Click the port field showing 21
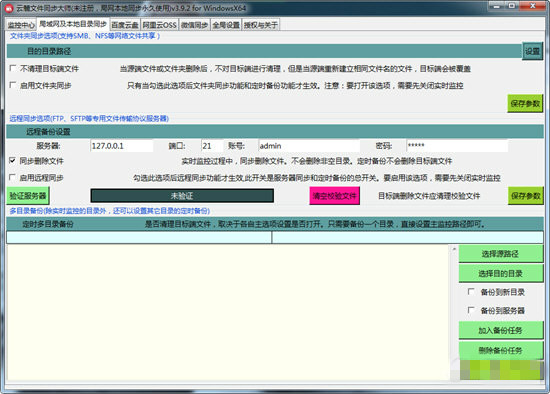The image size is (550, 394). pyautogui.click(x=212, y=146)
